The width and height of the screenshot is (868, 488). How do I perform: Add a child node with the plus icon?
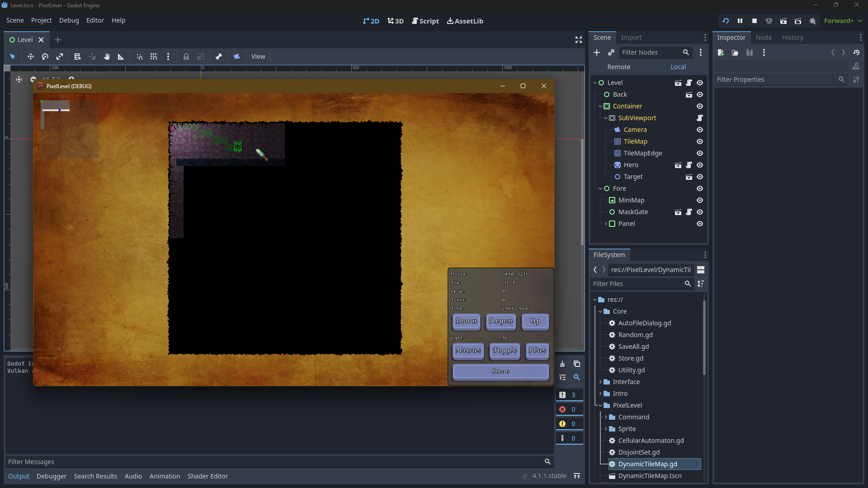(597, 52)
